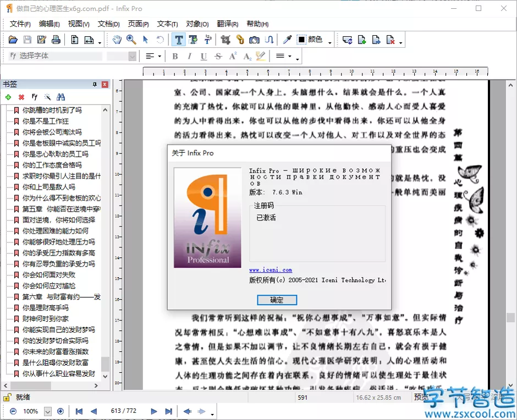Click the bookmarks panel vertical scrollbar thumb

(105, 364)
